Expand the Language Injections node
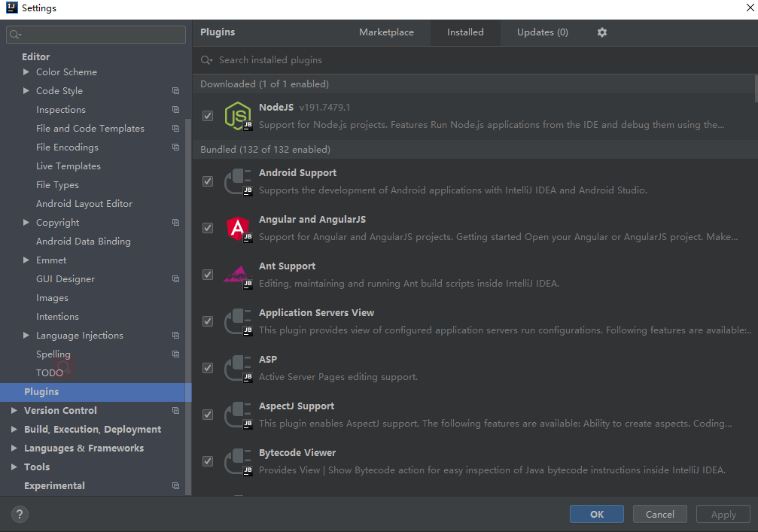The height and width of the screenshot is (532, 758). tap(26, 336)
